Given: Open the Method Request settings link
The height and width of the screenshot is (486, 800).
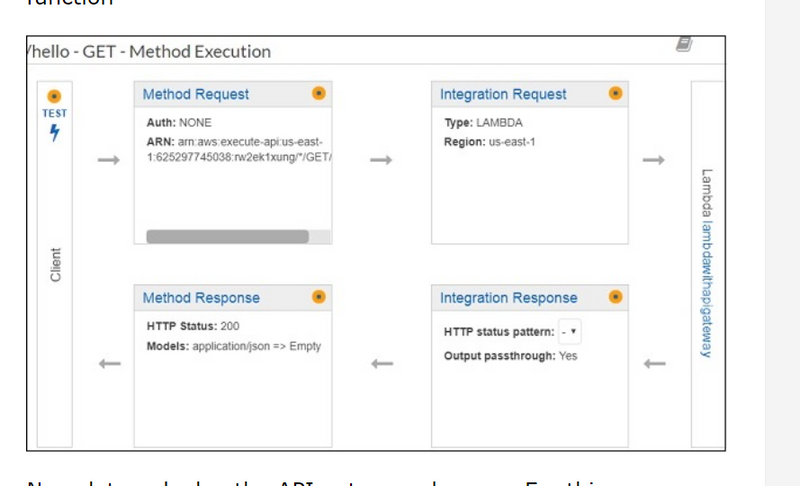Looking at the screenshot, I should [196, 94].
